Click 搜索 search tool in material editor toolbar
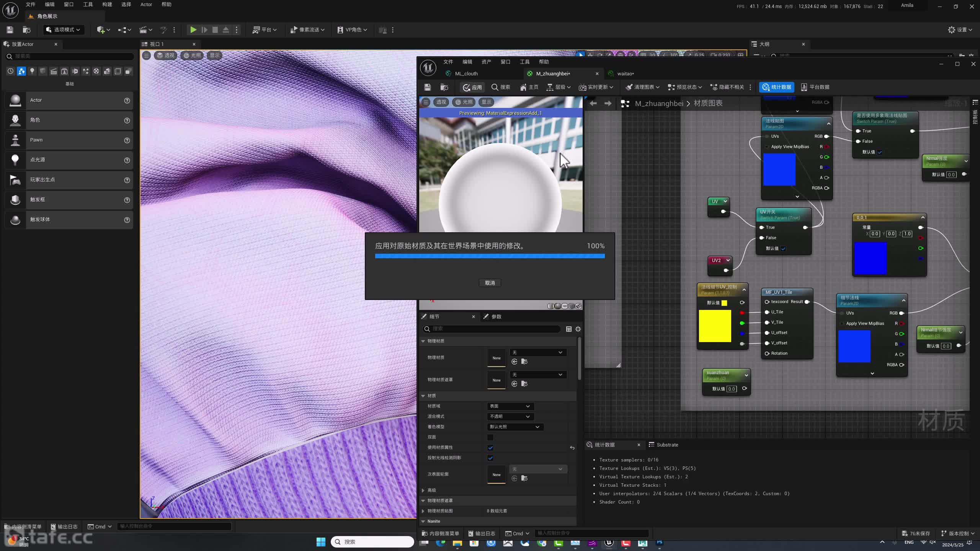The image size is (980, 551). point(501,87)
